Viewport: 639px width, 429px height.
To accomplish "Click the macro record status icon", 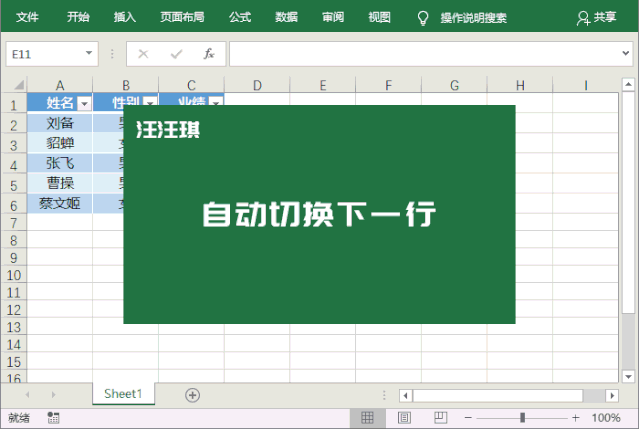I will point(53,418).
